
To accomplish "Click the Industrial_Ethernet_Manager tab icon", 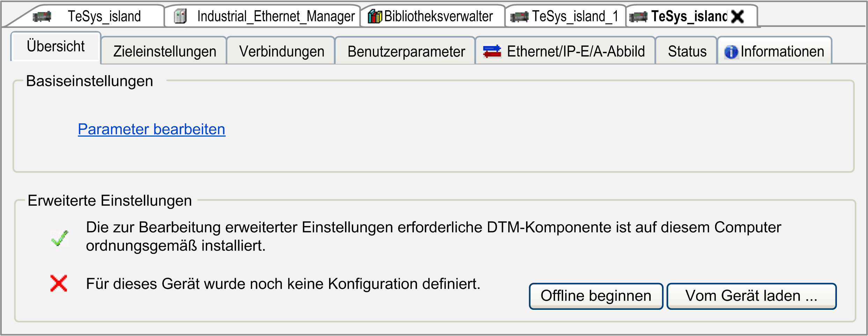I will click(180, 16).
